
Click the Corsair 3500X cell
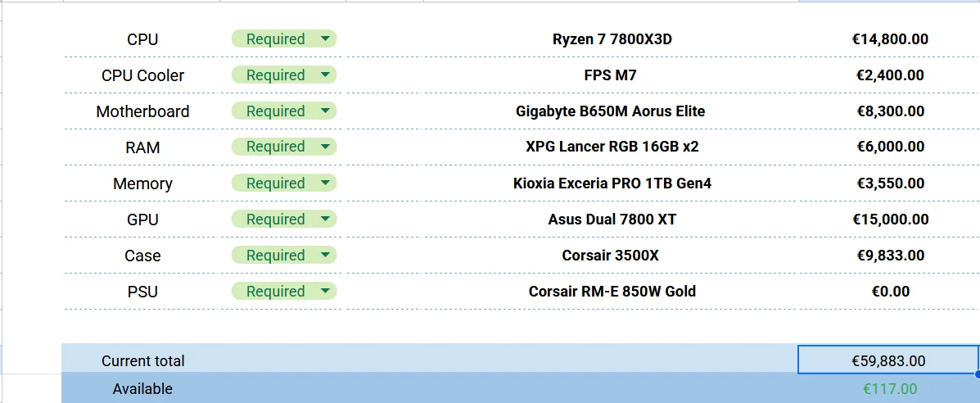coord(612,256)
